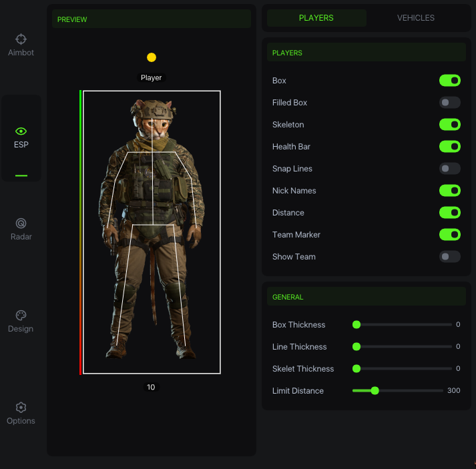Open the Aimbot section crosshair icon
The width and height of the screenshot is (476, 469).
[x=21, y=39]
